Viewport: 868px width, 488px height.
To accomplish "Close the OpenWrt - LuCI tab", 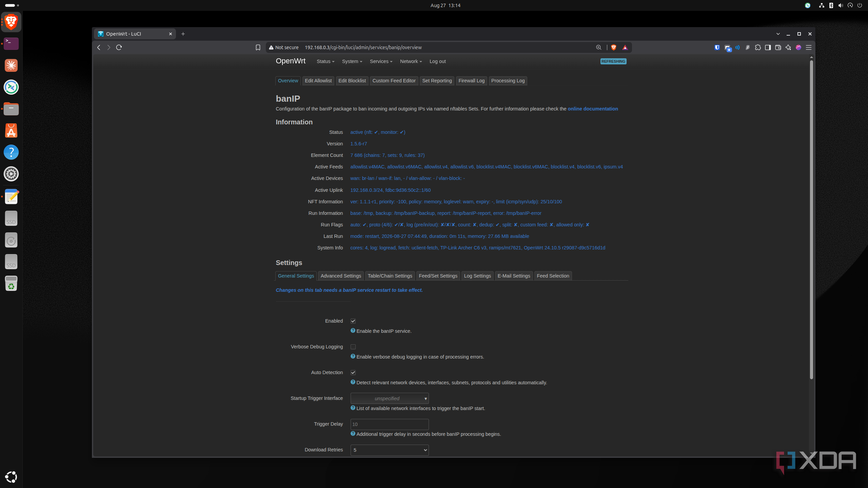I will tap(171, 34).
